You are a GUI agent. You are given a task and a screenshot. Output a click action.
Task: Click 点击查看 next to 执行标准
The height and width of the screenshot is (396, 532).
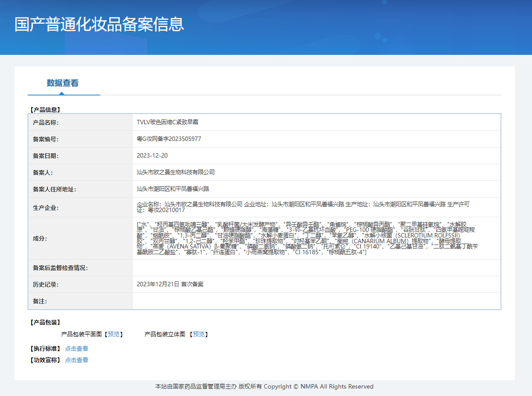[x=76, y=349]
